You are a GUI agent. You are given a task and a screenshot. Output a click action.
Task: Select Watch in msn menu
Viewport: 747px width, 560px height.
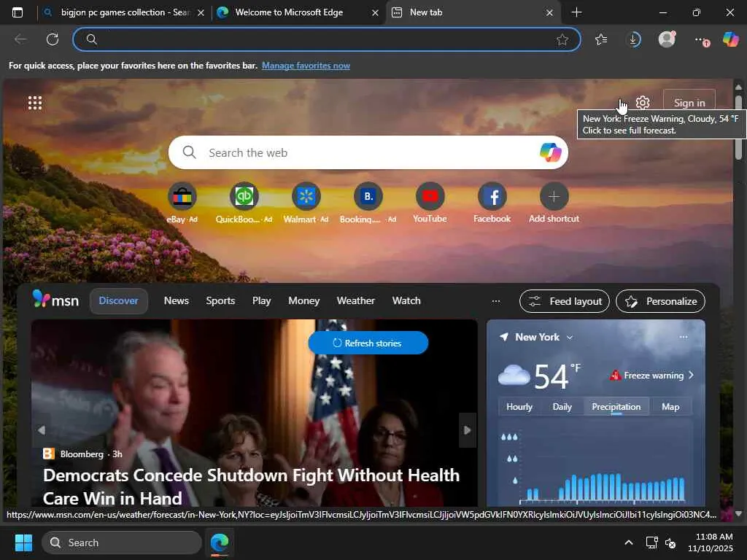click(x=406, y=300)
